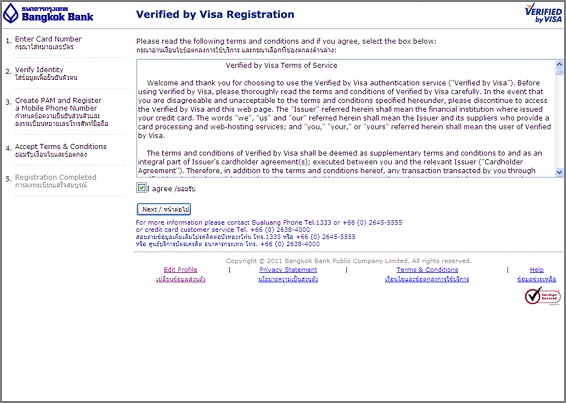Click the Thai Terms & Conditions link text
566x403 pixels.
[x=427, y=279]
